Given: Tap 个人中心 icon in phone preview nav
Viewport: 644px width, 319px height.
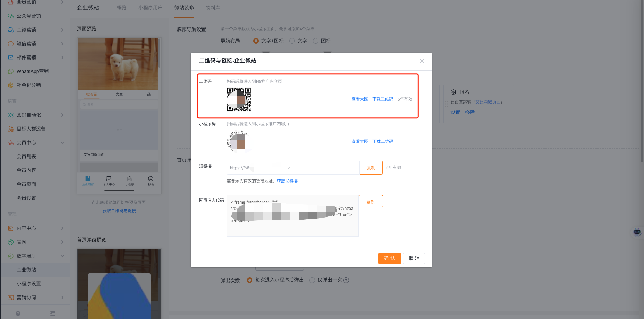Looking at the screenshot, I should (x=109, y=179).
